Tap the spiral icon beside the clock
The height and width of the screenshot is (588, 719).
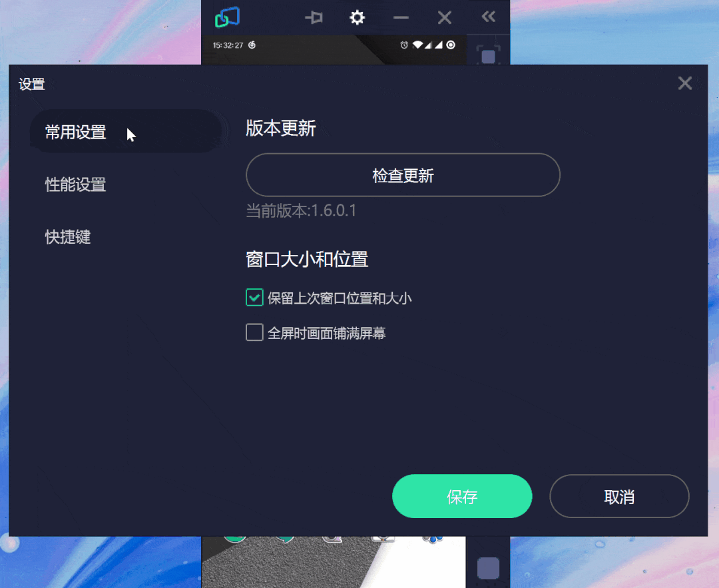point(252,45)
